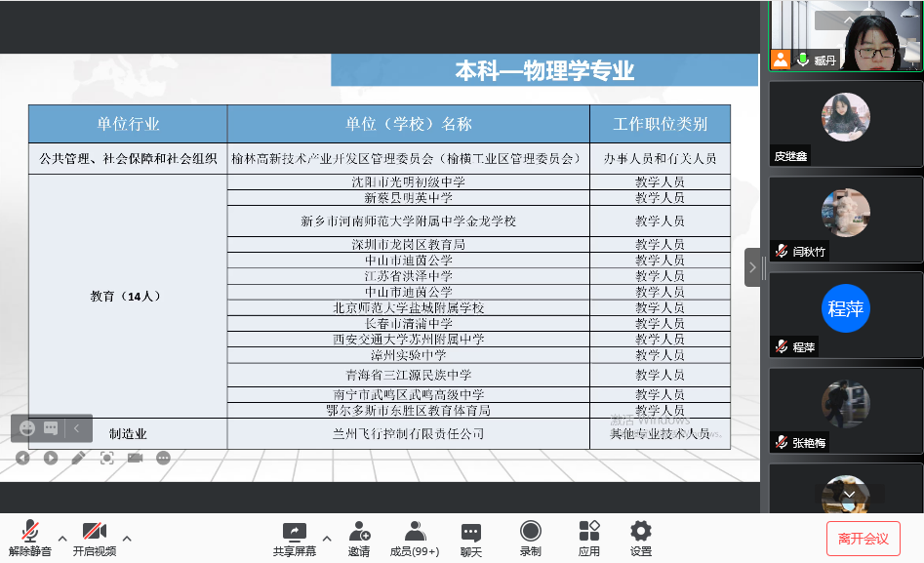924x563 pixels.
Task: Open meeting 设置 settings
Action: coord(641,538)
